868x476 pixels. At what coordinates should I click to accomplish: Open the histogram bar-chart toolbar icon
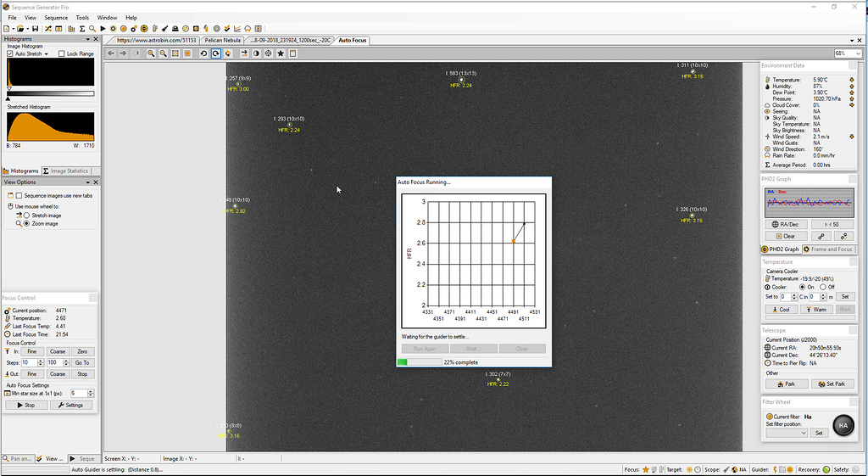(72, 29)
